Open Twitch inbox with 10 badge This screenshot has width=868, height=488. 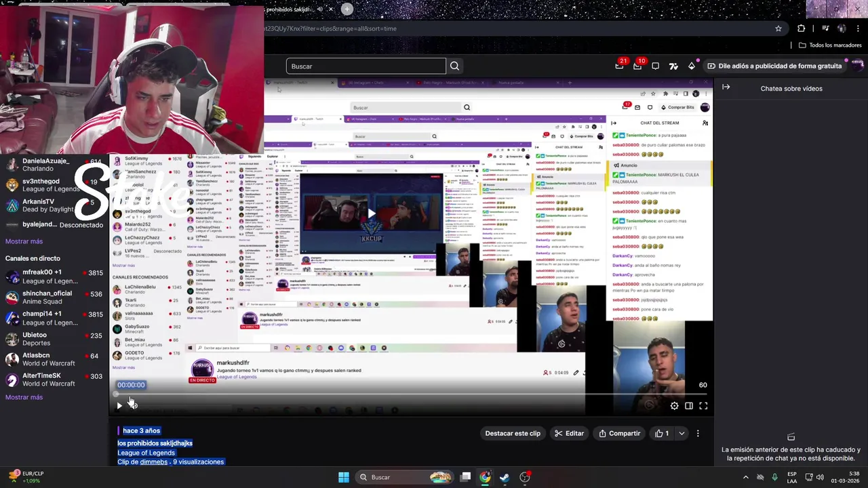point(637,66)
